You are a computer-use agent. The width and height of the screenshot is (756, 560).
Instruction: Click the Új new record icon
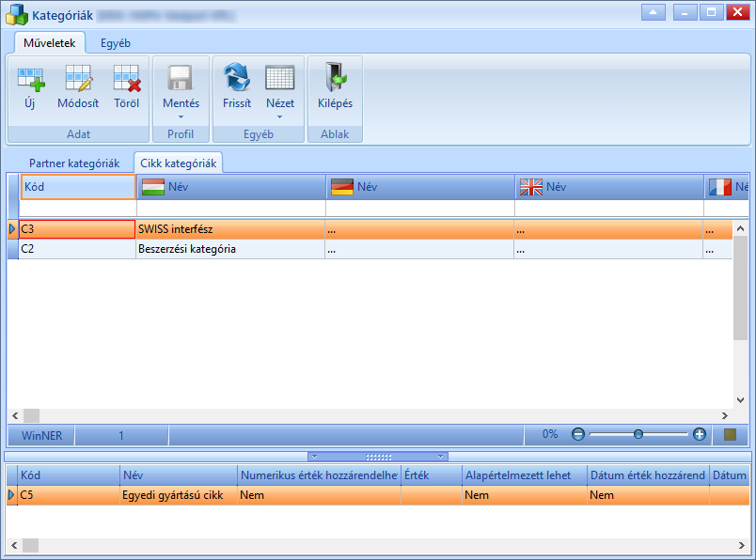point(30,79)
